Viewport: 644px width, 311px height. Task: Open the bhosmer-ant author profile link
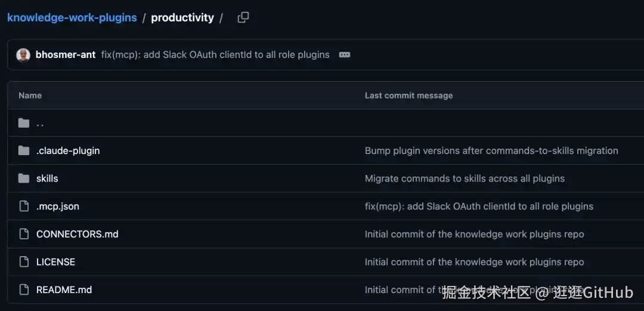point(66,55)
